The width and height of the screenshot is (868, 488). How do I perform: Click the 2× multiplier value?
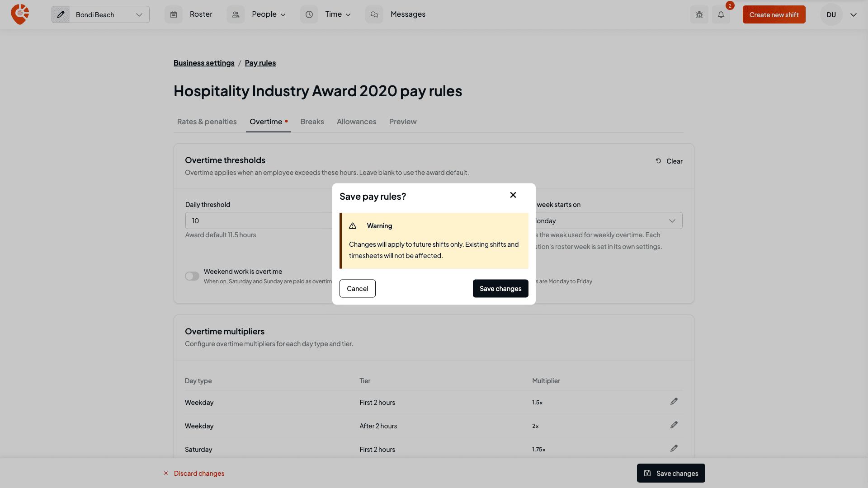(535, 426)
